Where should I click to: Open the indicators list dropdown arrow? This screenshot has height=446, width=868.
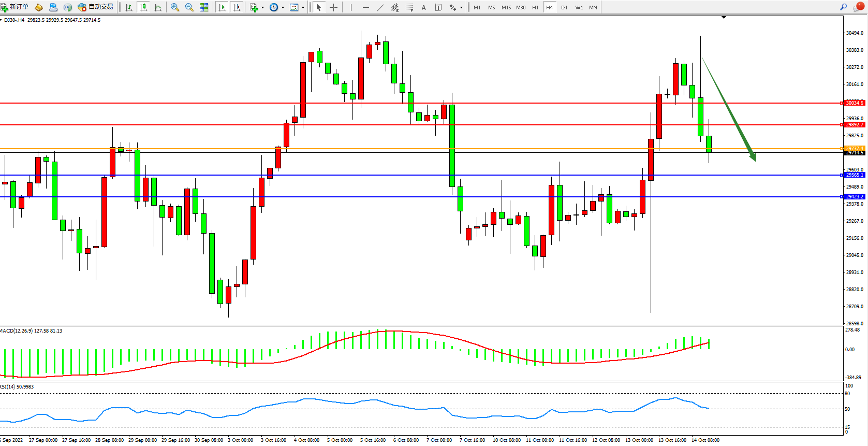click(262, 8)
